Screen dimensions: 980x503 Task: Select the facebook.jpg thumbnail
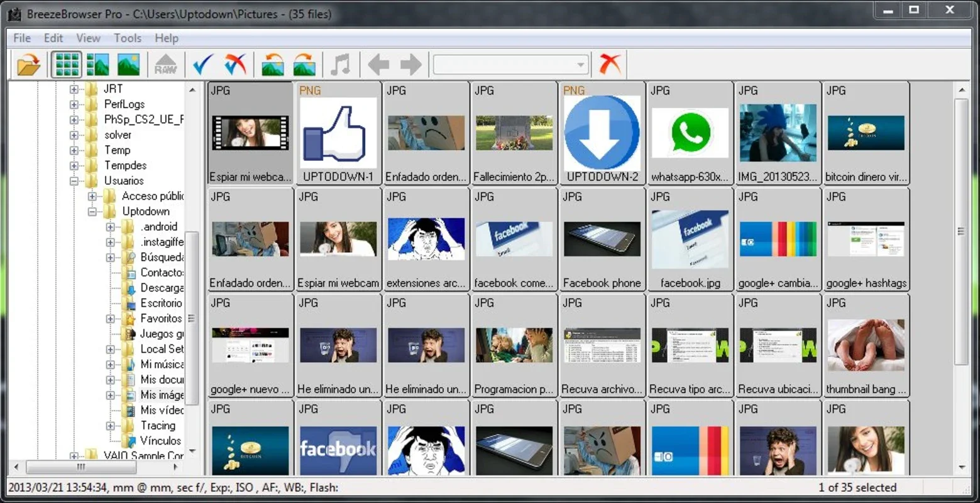tap(690, 240)
